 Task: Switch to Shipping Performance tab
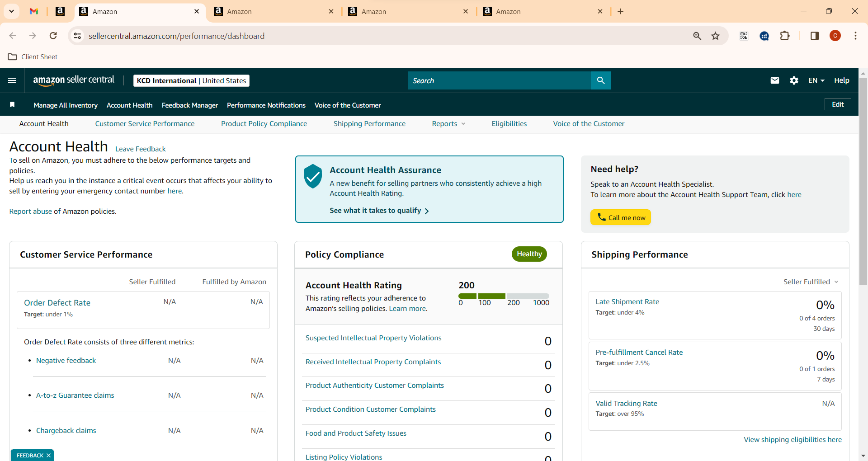tap(369, 124)
